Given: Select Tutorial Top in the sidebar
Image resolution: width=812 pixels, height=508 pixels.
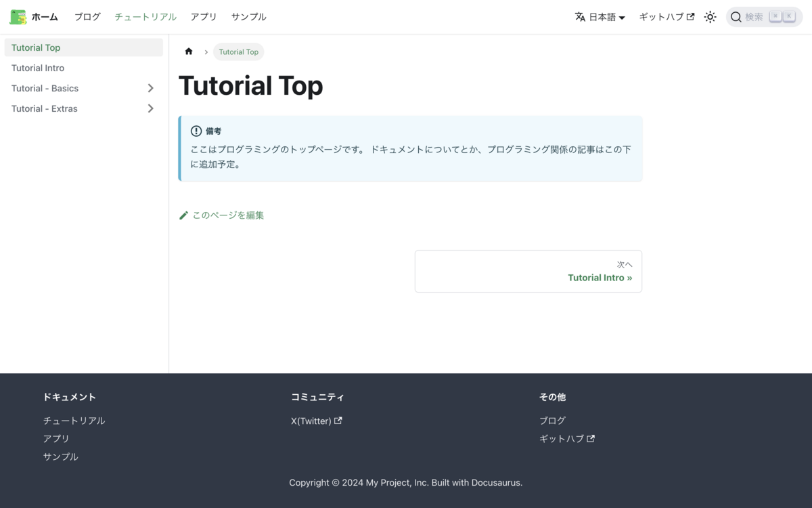Looking at the screenshot, I should point(84,47).
